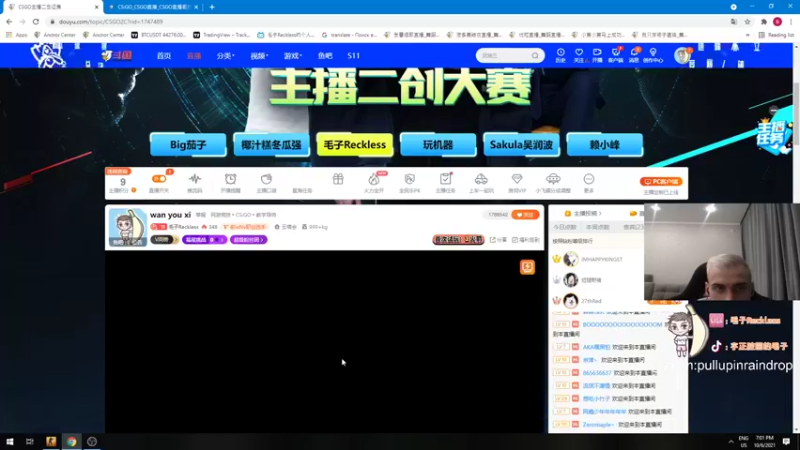
Task: Expand the 视频 dropdown in the nav
Action: tap(259, 56)
